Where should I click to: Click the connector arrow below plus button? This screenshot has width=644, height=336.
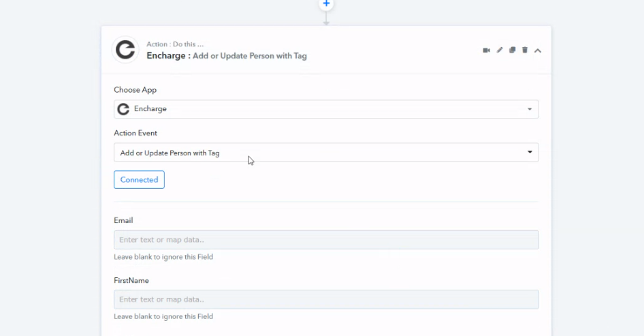coord(326,21)
